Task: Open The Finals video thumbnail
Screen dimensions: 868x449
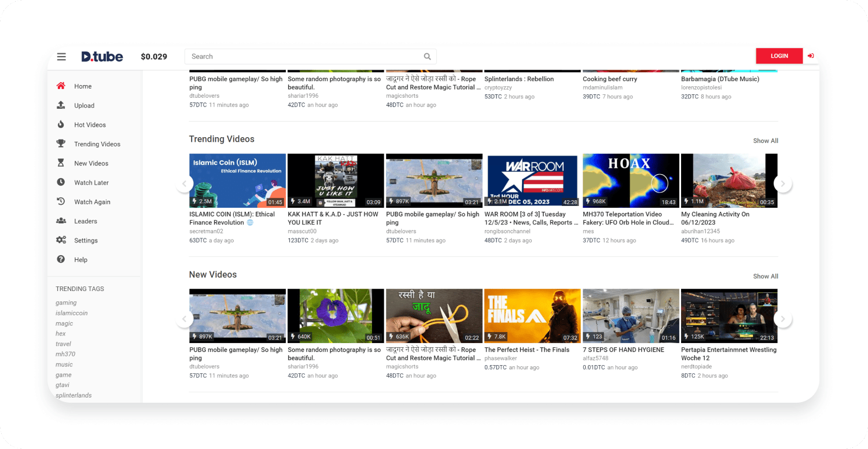Action: pos(532,316)
